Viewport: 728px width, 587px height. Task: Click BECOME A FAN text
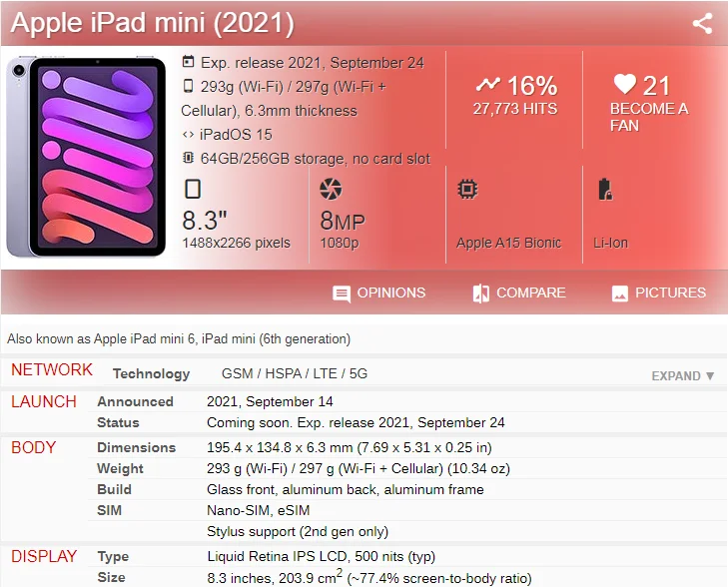[x=649, y=117]
